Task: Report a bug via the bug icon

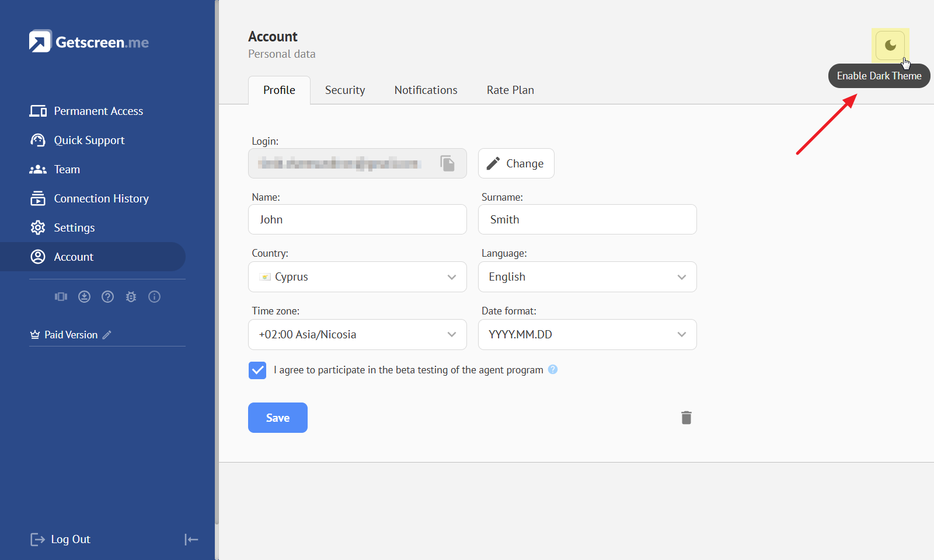Action: coord(131,297)
